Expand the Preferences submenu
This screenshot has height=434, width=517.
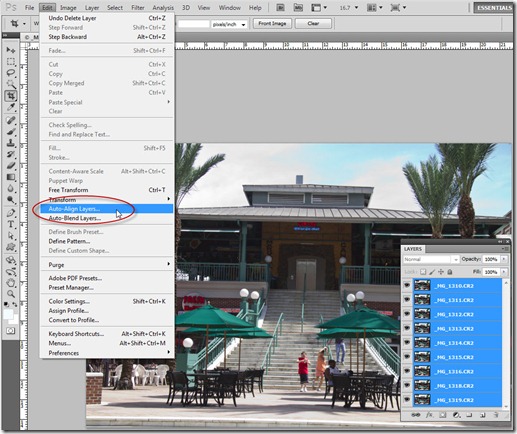point(106,353)
